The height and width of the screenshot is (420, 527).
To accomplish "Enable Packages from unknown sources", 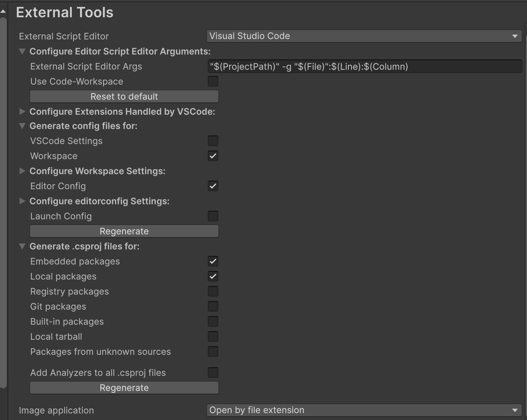I will coord(213,351).
